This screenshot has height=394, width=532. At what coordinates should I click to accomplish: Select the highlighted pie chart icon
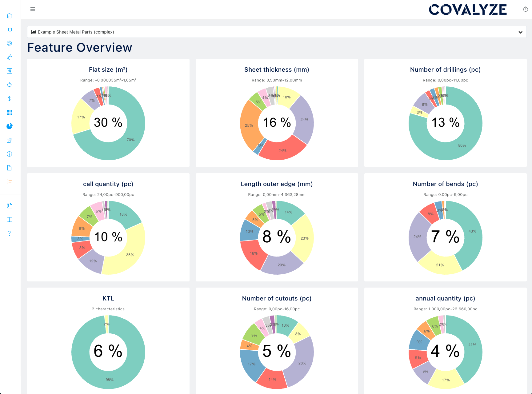[x=10, y=126]
